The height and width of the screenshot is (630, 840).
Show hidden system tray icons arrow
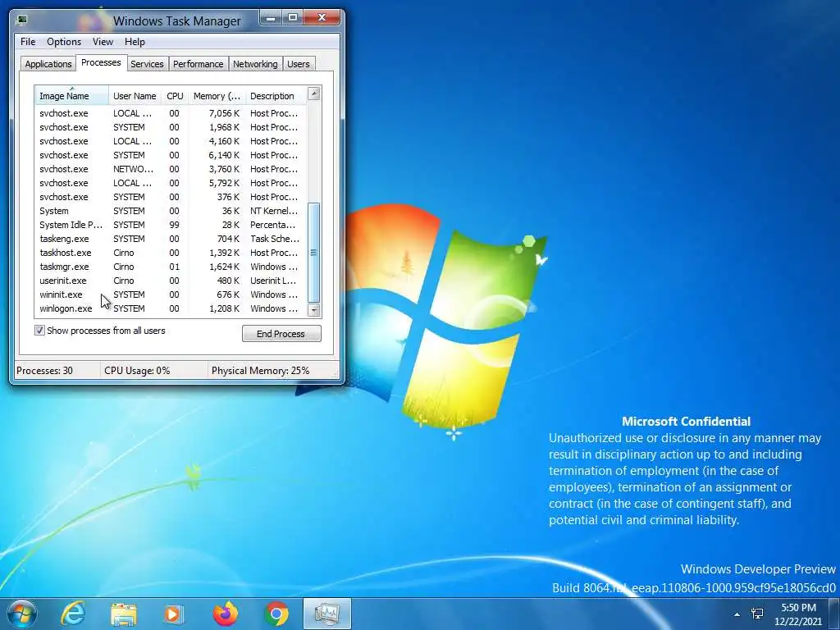coord(737,614)
